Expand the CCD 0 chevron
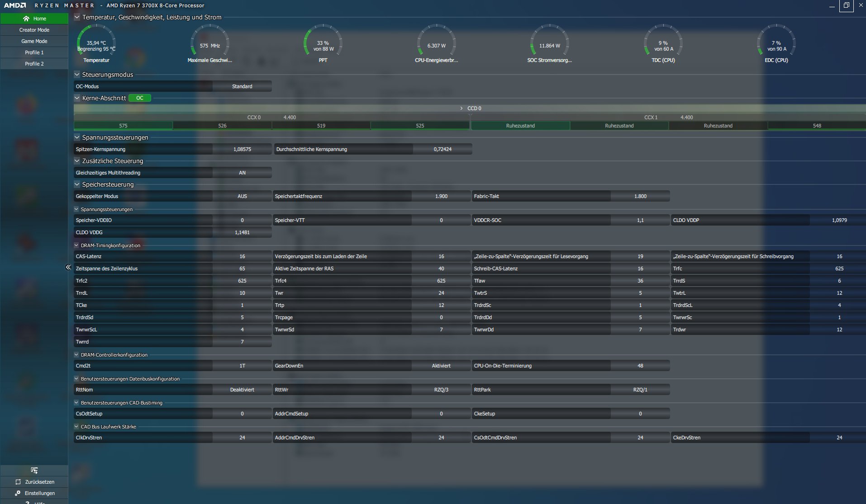This screenshot has height=504, width=866. click(x=462, y=108)
